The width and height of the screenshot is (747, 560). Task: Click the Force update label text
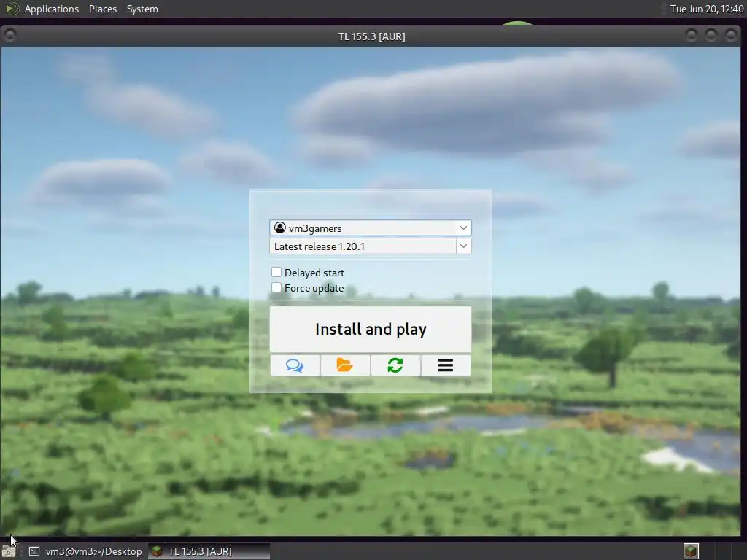click(x=314, y=288)
